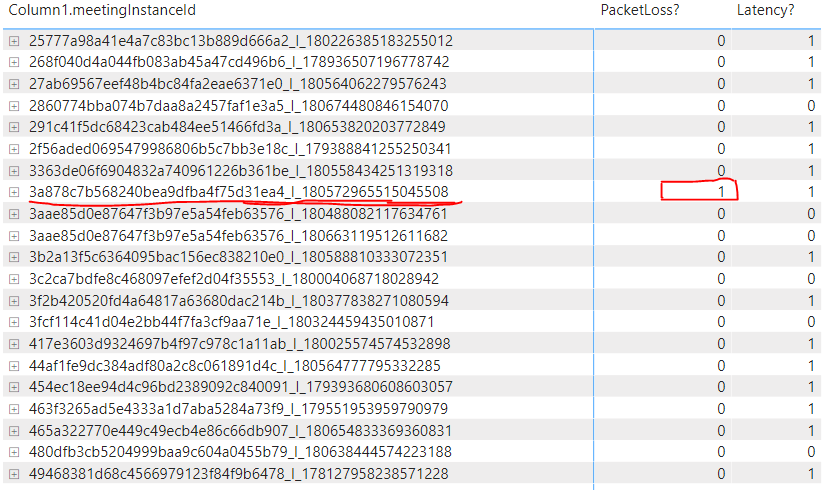This screenshot has height=490, width=840.
Task: Sort by the Latency? column header
Action: [x=766, y=10]
